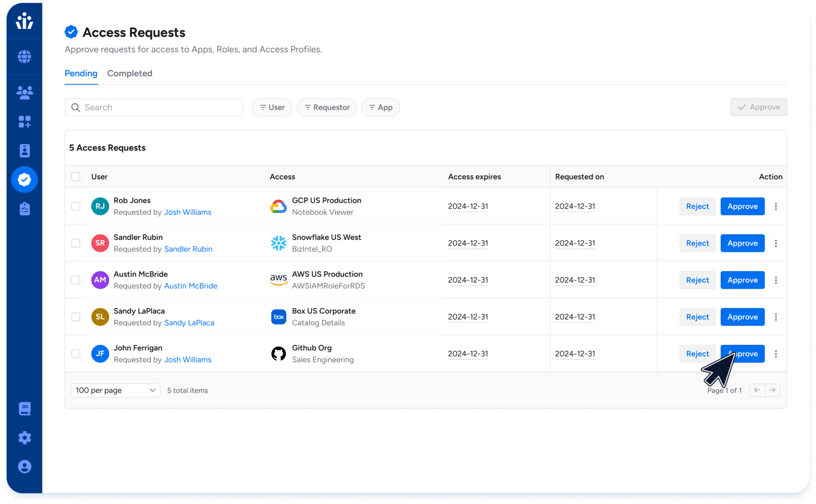Viewport: 816px width, 504px height.
Task: Open the globe network section in sidebar
Action: point(24,57)
